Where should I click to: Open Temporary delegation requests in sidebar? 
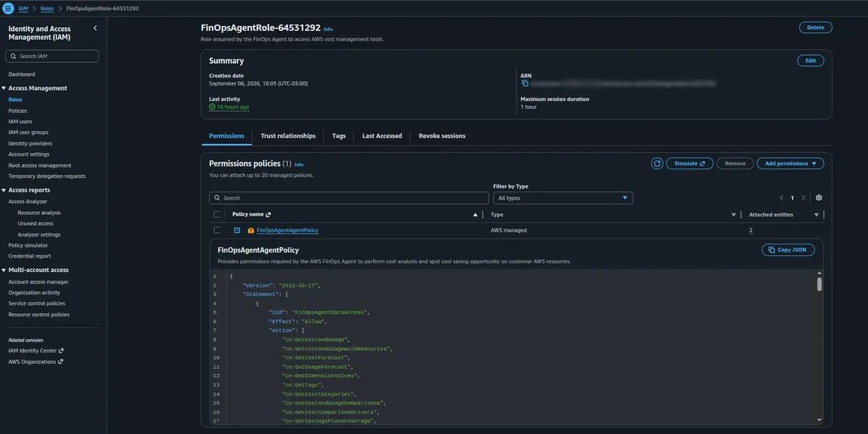pos(47,176)
